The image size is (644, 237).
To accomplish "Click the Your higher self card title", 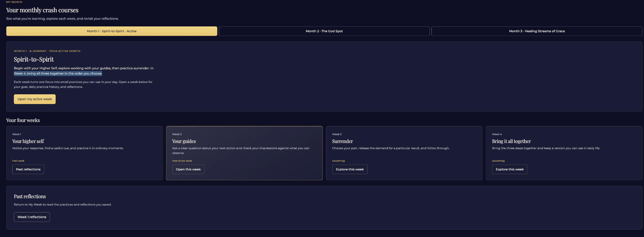I will [x=28, y=141].
